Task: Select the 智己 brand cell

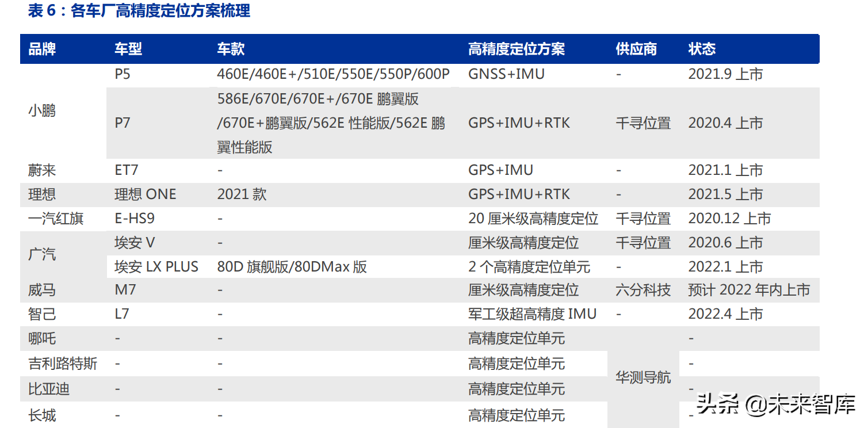Action: pyautogui.click(x=42, y=314)
